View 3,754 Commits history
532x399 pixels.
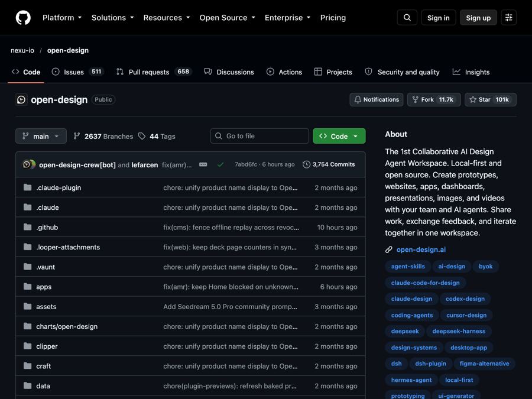[329, 164]
